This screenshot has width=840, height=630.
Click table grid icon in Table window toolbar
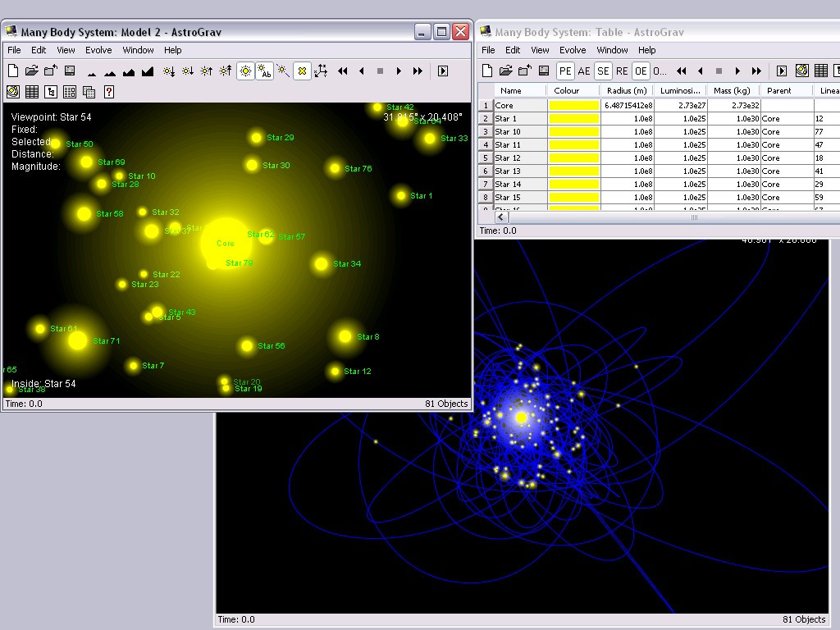820,71
